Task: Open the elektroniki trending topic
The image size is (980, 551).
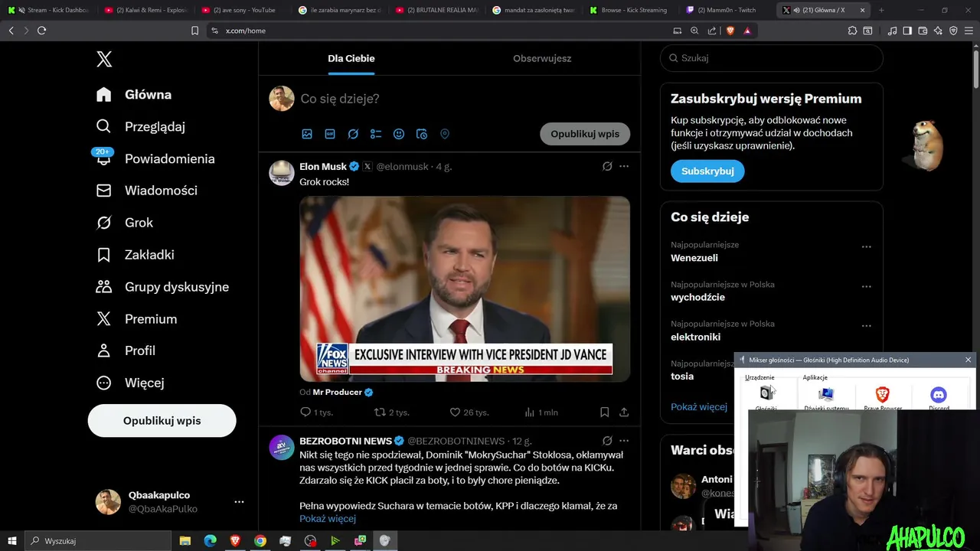Action: coord(695,337)
